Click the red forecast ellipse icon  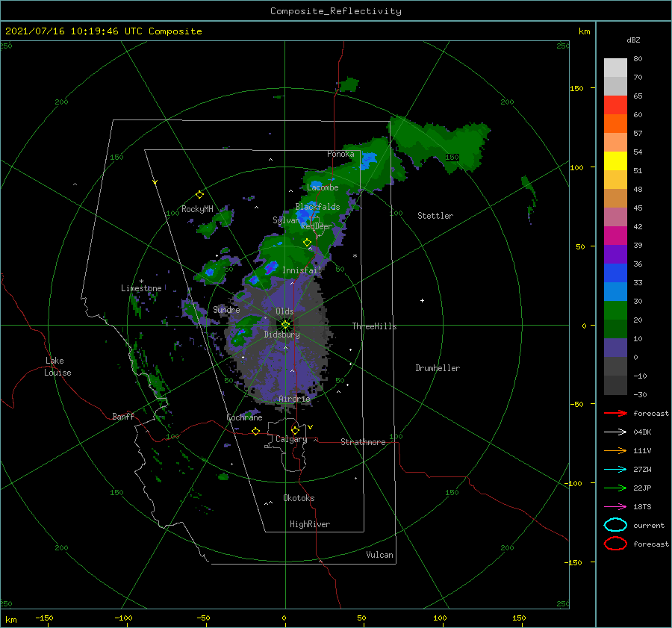[615, 544]
